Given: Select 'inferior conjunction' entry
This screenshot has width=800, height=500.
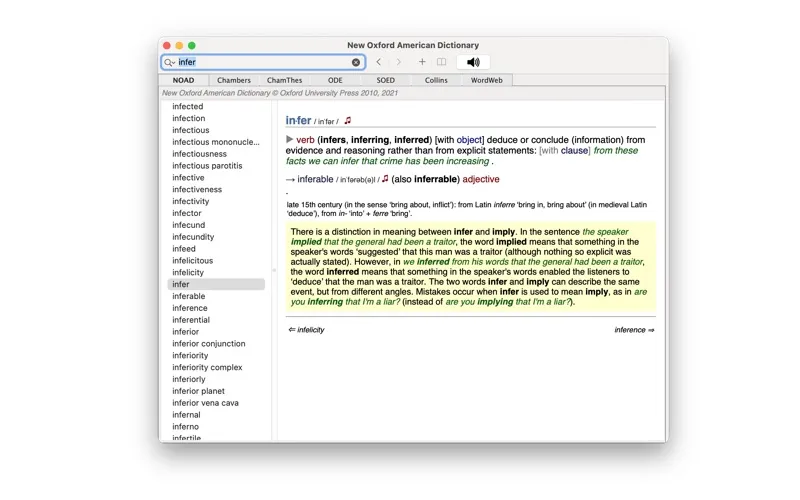Looking at the screenshot, I should 209,343.
